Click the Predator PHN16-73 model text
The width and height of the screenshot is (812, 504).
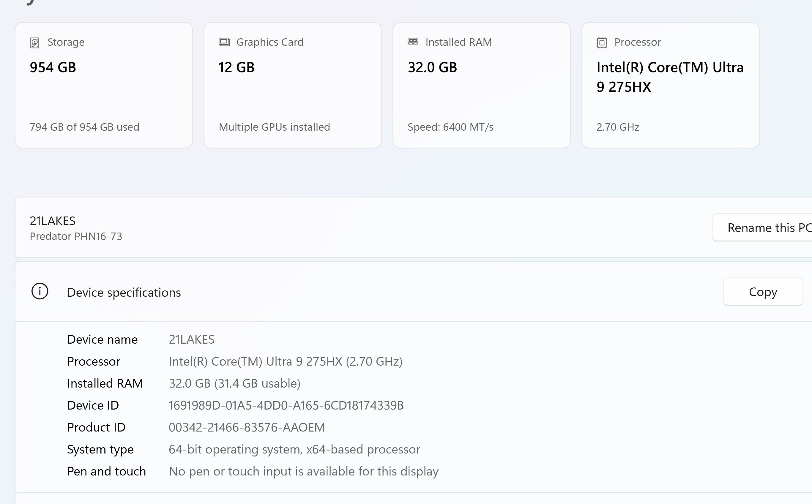[x=76, y=236]
